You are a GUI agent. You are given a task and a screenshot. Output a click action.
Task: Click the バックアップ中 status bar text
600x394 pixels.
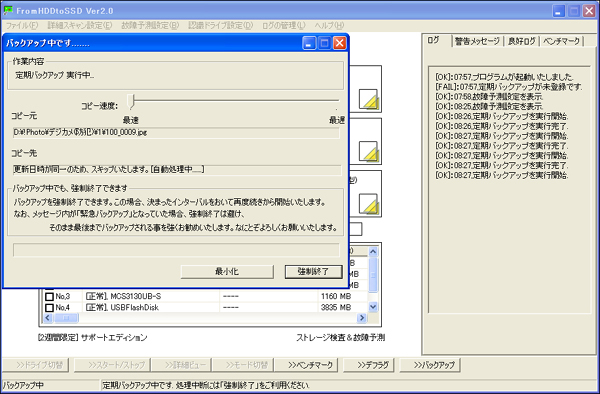coord(23,385)
